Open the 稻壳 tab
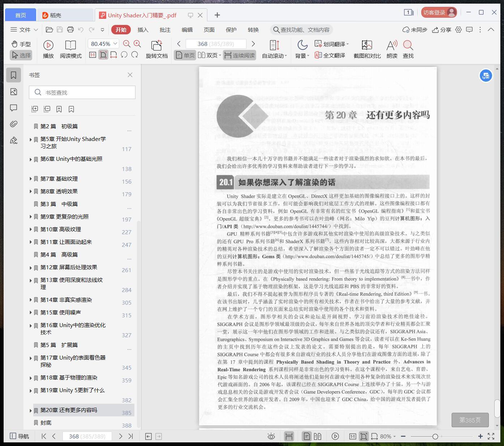The image size is (504, 446). tap(65, 15)
